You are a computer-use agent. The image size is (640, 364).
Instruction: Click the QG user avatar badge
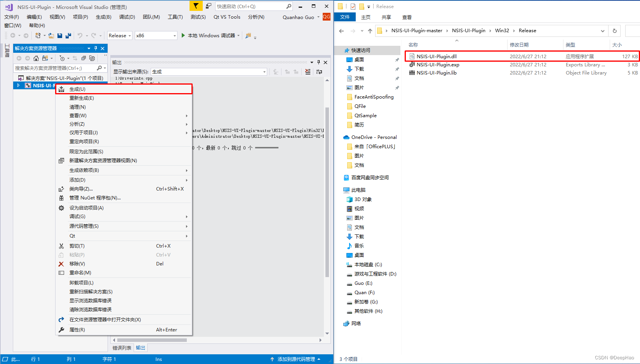327,17
